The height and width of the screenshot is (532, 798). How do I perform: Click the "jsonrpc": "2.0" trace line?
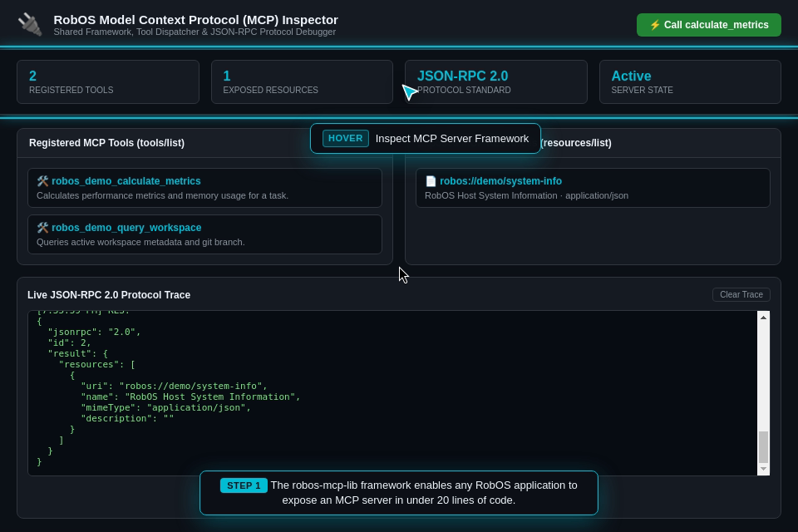point(94,332)
